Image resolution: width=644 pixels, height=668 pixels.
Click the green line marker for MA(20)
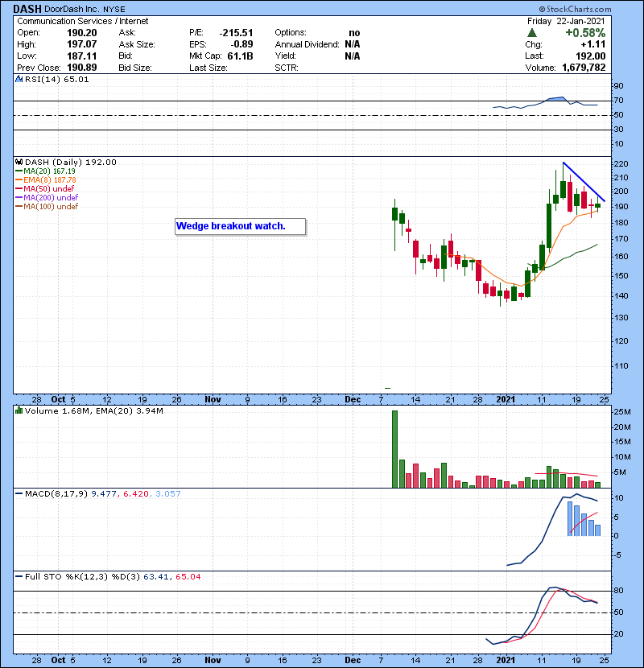click(19, 171)
